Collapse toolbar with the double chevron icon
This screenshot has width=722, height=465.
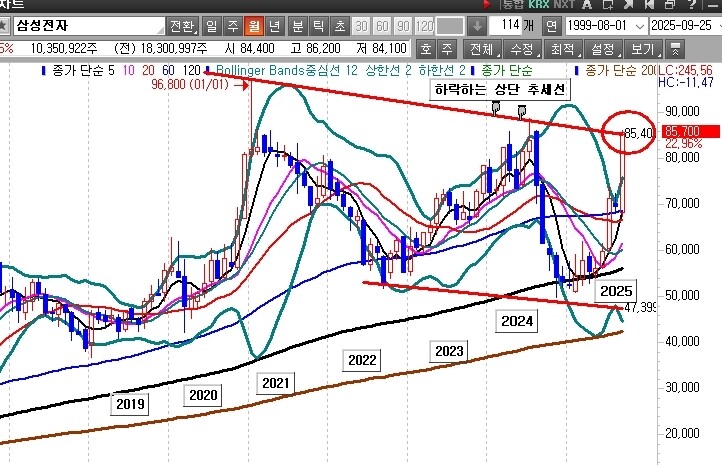point(675,49)
